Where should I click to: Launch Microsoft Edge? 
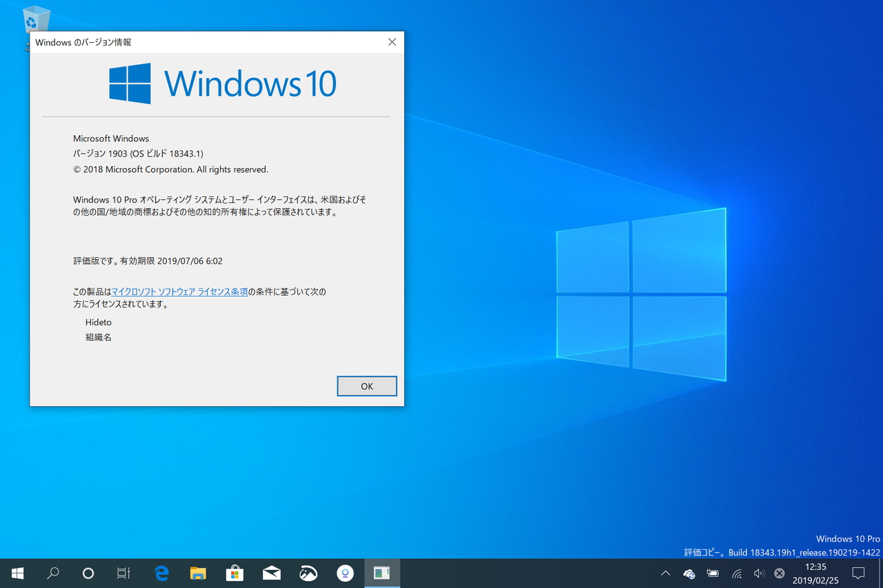(x=161, y=573)
